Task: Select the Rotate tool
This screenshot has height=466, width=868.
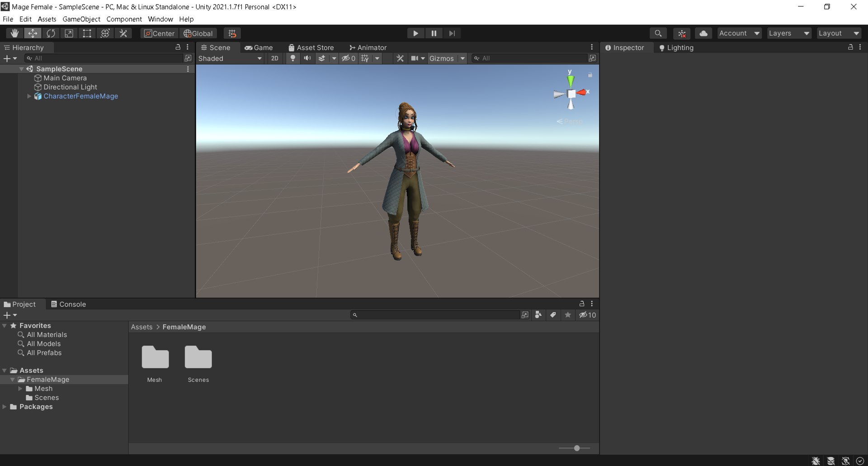Action: point(51,33)
